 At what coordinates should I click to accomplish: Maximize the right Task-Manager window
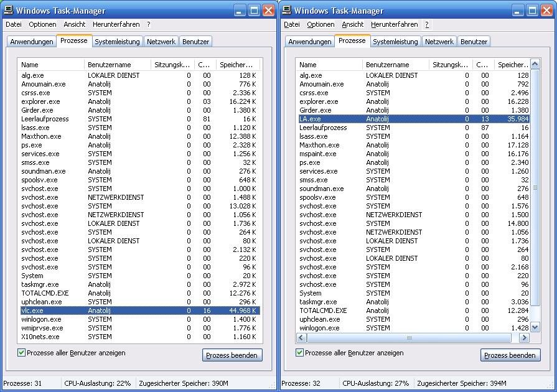coord(532,10)
